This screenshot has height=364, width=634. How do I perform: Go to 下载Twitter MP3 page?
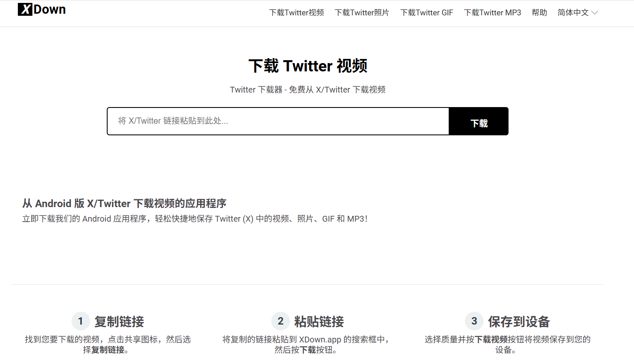click(x=492, y=13)
